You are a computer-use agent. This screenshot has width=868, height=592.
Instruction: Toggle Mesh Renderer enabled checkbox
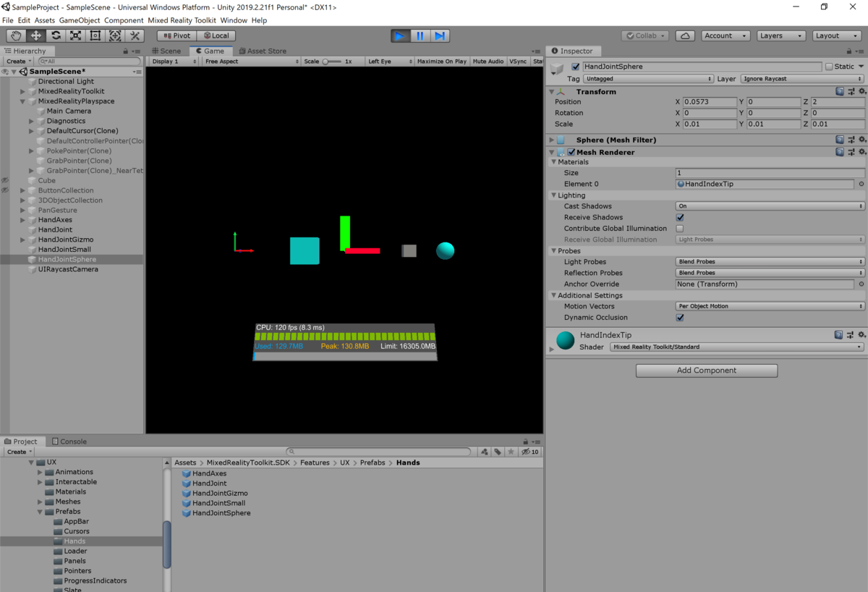coord(571,153)
